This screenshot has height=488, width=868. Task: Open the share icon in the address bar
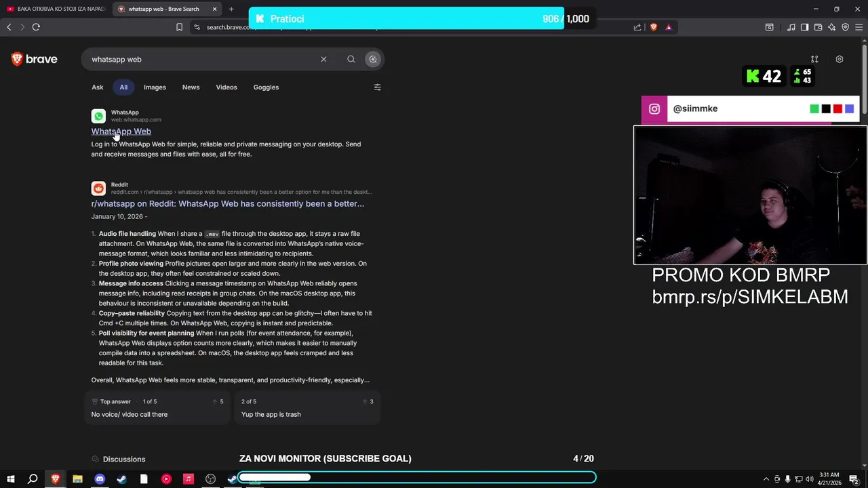tap(637, 27)
